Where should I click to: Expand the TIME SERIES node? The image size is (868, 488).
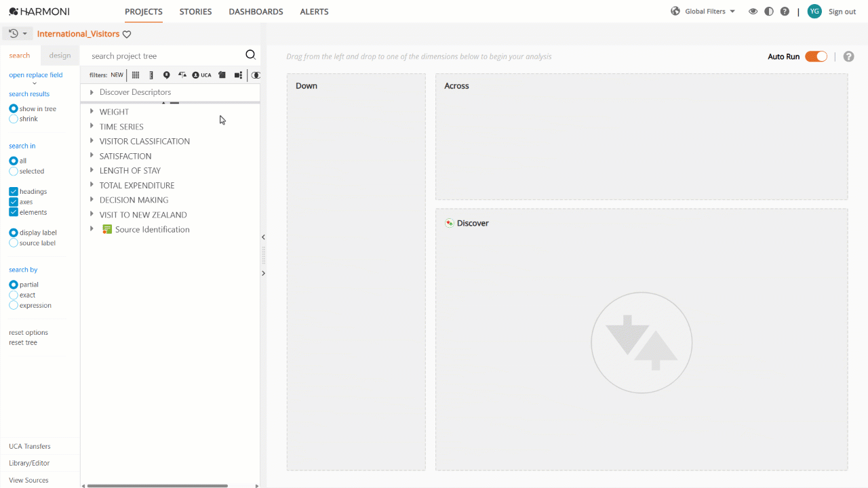tap(92, 126)
